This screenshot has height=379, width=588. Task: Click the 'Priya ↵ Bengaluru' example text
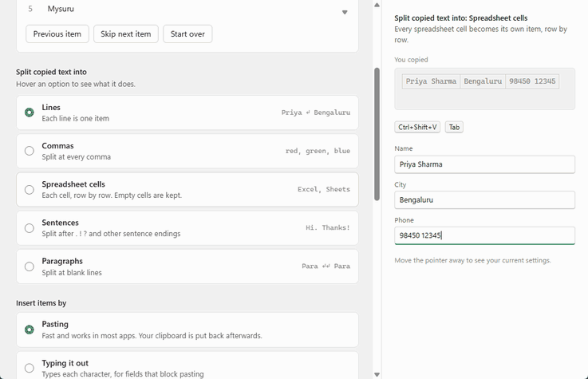coord(316,113)
